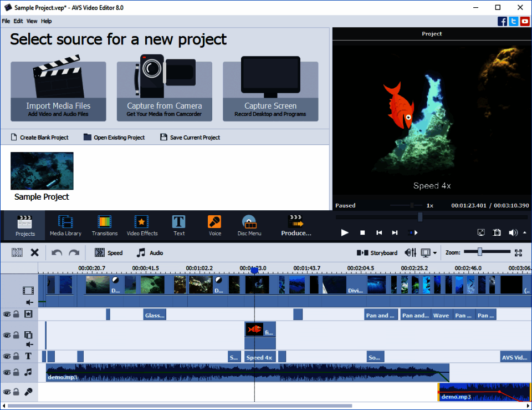Take a snapshot with the camera icon

click(497, 232)
